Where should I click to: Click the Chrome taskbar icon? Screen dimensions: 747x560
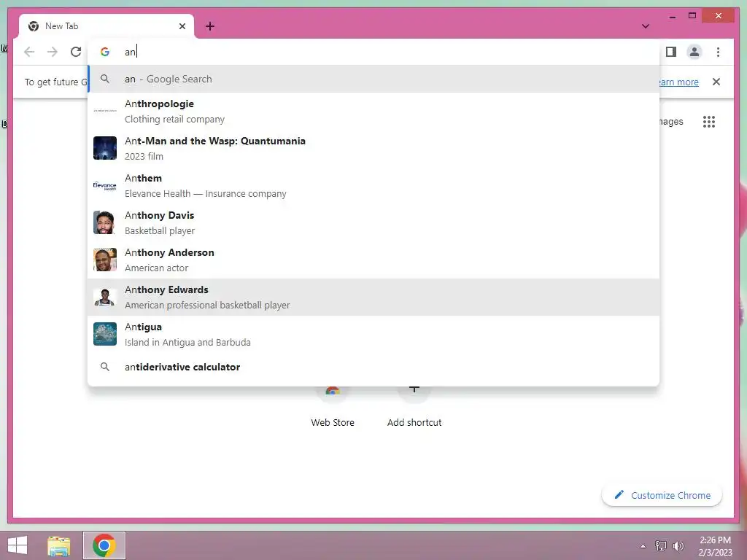[104, 545]
